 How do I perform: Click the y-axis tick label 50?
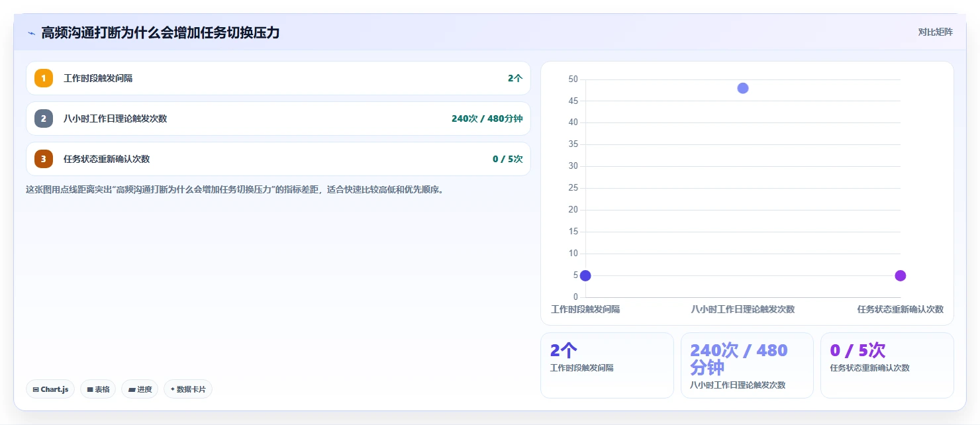(573, 79)
